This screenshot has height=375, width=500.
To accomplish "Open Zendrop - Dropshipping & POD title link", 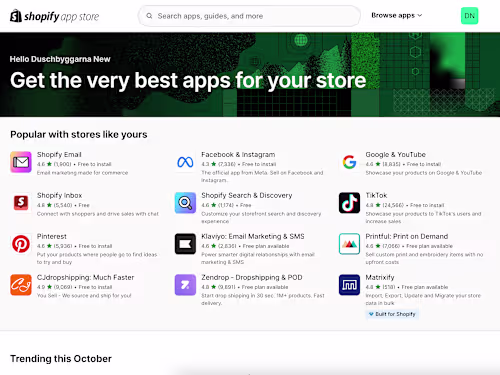I will click(252, 277).
